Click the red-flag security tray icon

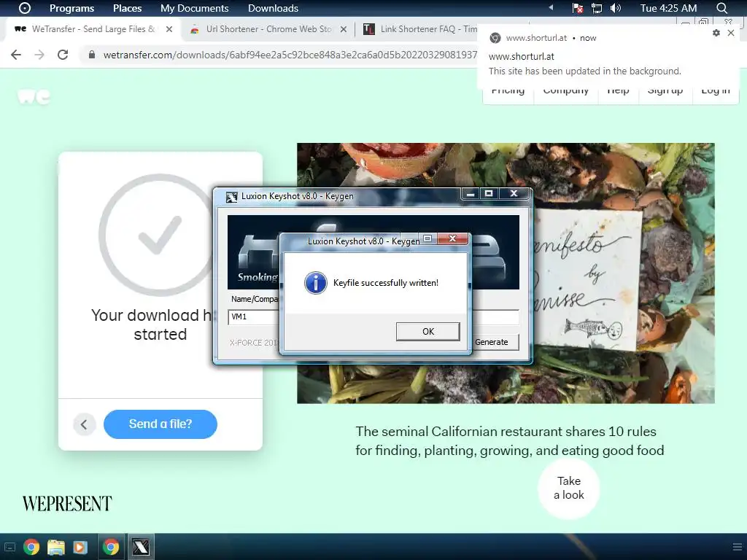(578, 8)
